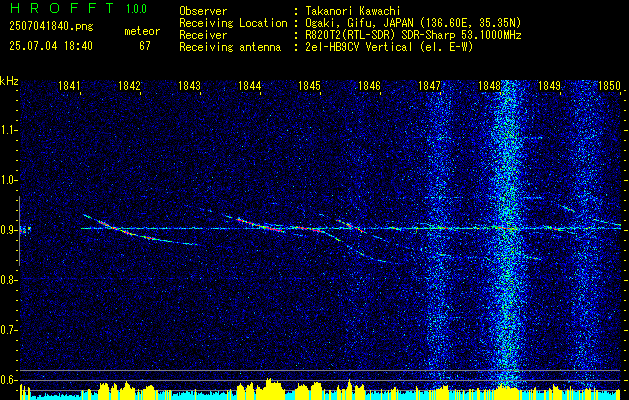Click the 0.9 kHz frequency label

[8, 230]
